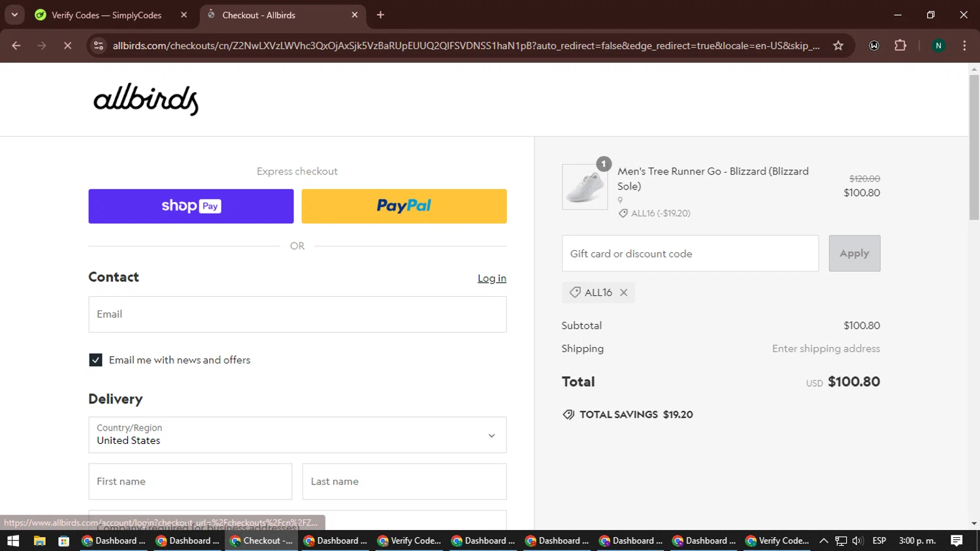
Task: Click the total savings tag icon
Action: [x=568, y=414]
